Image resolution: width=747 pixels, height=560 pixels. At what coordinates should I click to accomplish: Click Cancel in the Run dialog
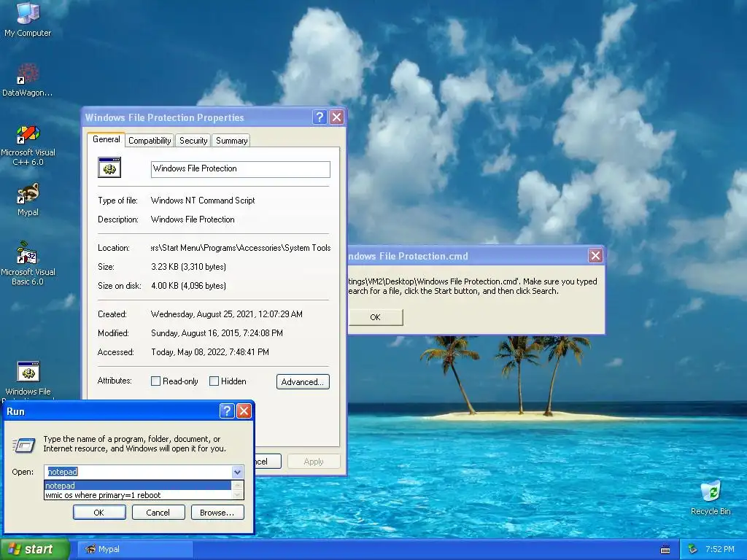pos(158,513)
